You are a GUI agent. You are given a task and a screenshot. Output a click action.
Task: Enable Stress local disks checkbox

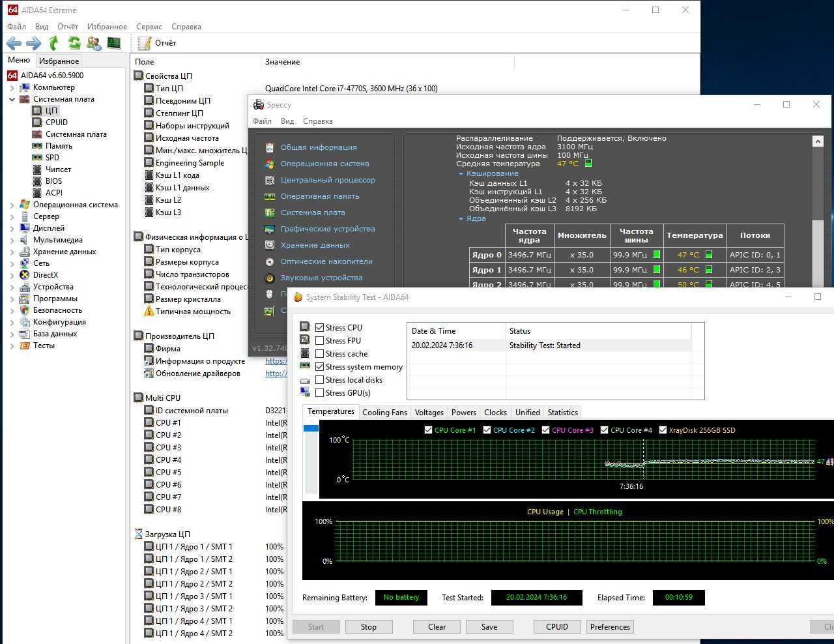tap(319, 380)
